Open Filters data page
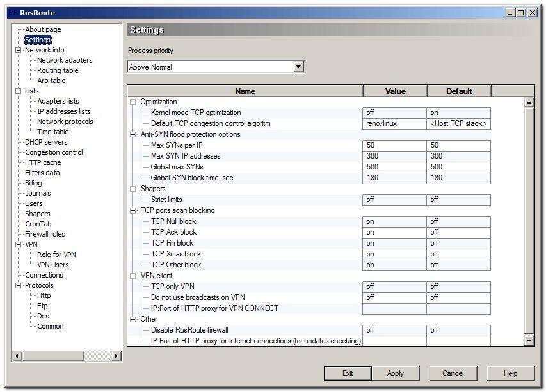This screenshot has width=546, height=392. click(x=42, y=173)
